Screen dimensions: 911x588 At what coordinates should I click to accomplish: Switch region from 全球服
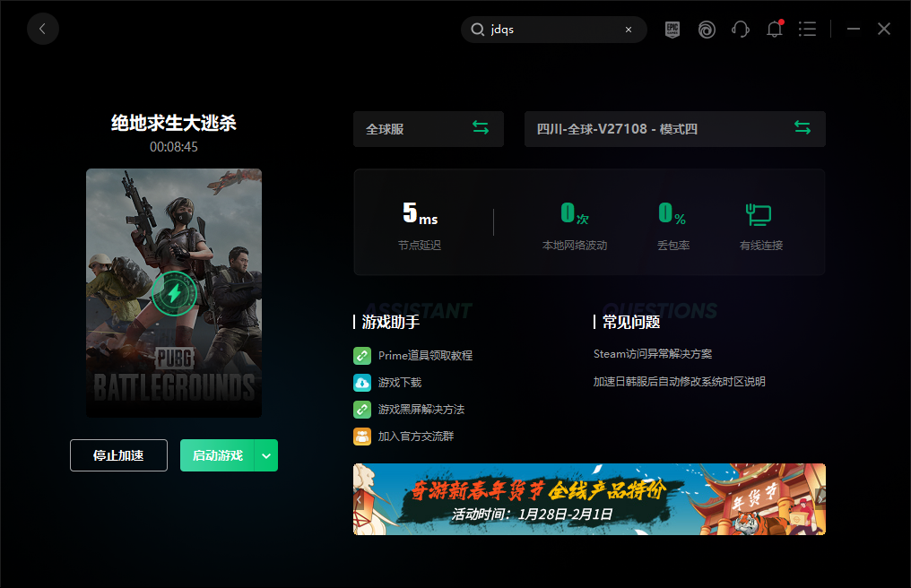click(429, 129)
